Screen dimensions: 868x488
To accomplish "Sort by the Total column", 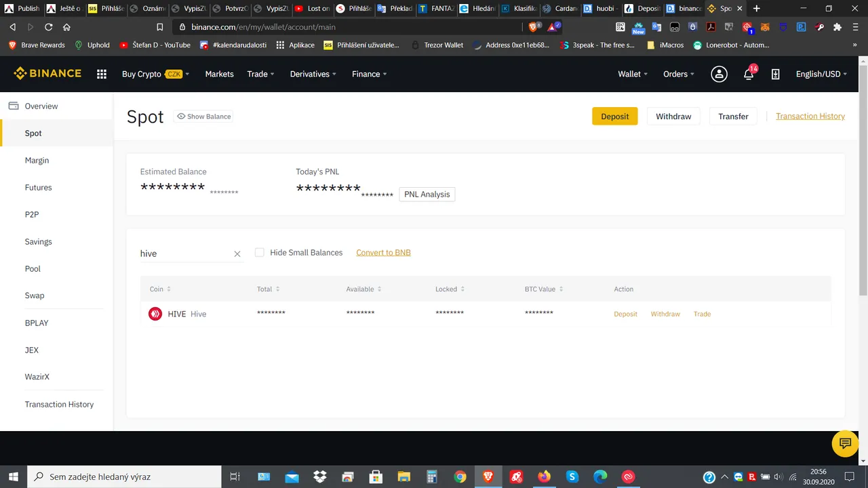I will pyautogui.click(x=269, y=289).
